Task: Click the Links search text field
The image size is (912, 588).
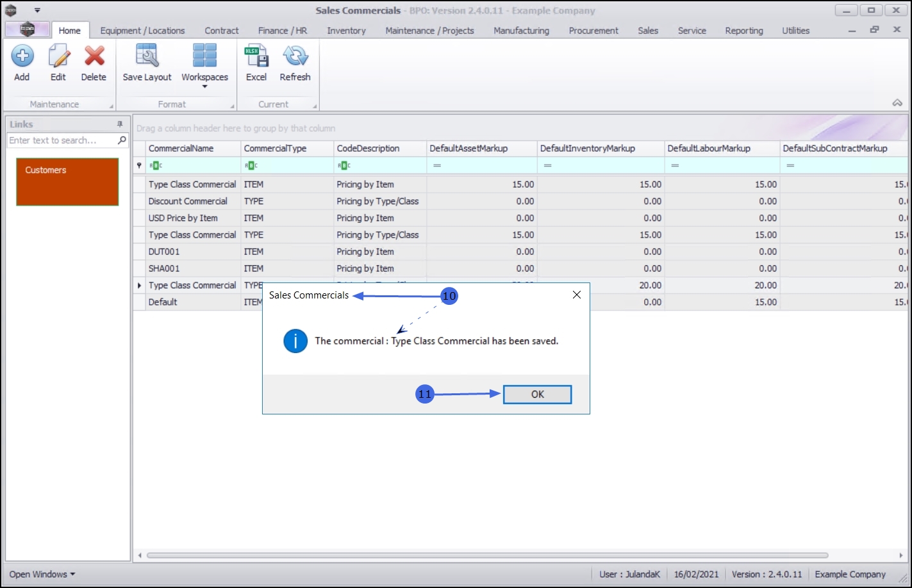Action: coord(61,140)
